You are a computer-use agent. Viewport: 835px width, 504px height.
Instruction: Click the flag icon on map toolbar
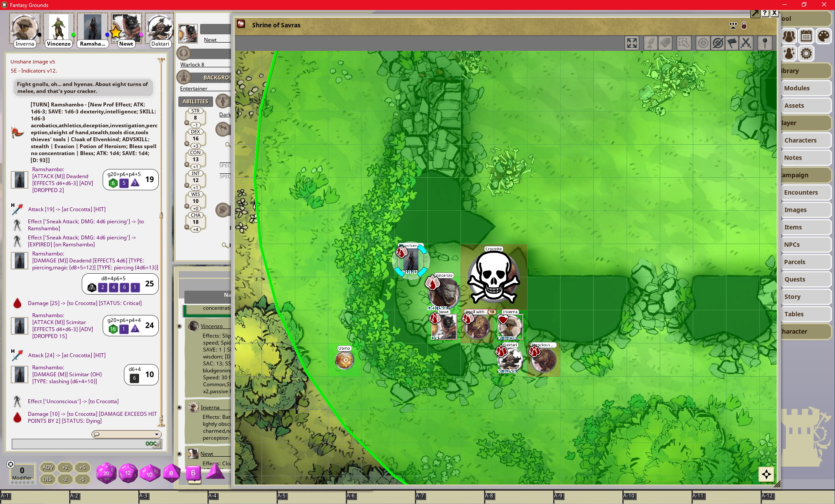(x=732, y=43)
